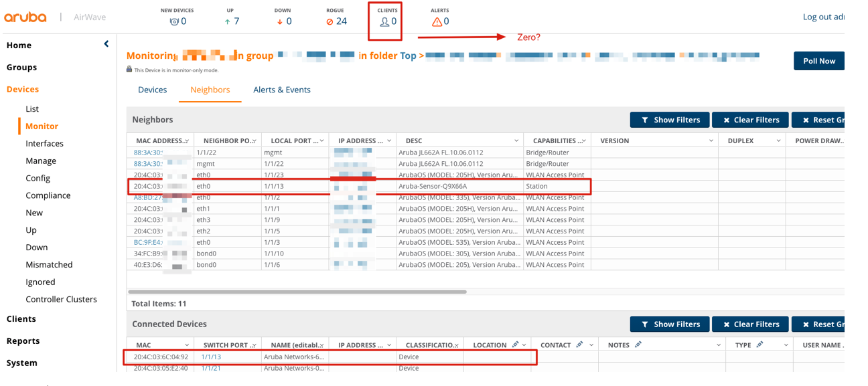Open the Devices menu section
Viewport: 868px width, 386px height.
point(23,89)
